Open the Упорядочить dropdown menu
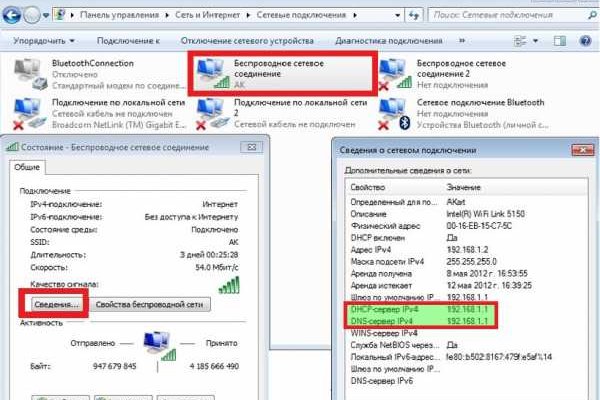The height and width of the screenshot is (400, 600). pos(43,41)
